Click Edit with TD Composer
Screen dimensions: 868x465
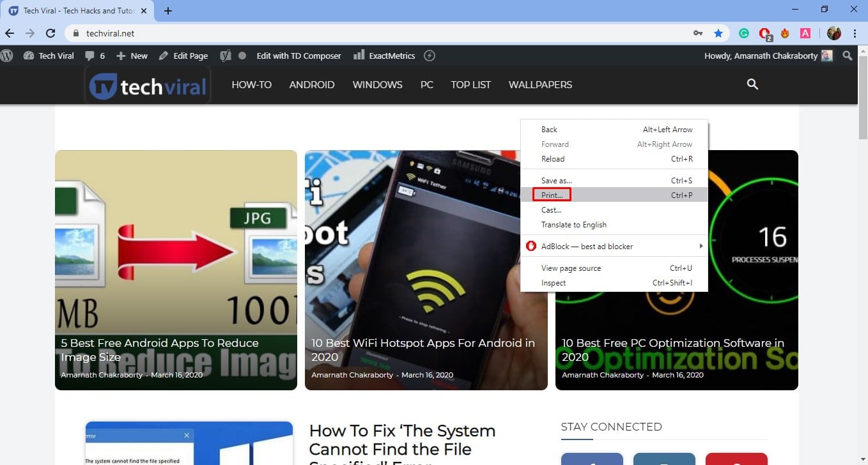pyautogui.click(x=298, y=56)
